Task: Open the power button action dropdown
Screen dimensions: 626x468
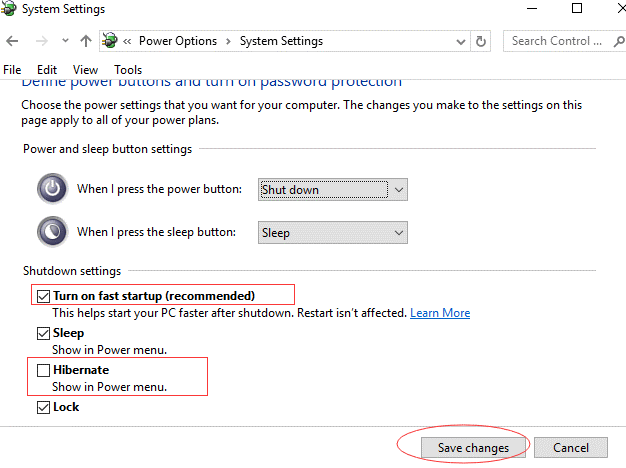Action: [332, 189]
